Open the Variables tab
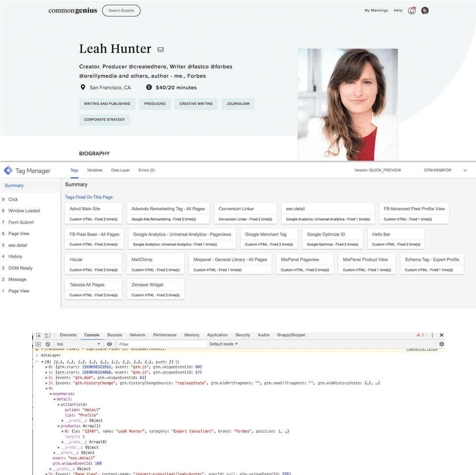This screenshot has height=475, width=476. [x=95, y=170]
